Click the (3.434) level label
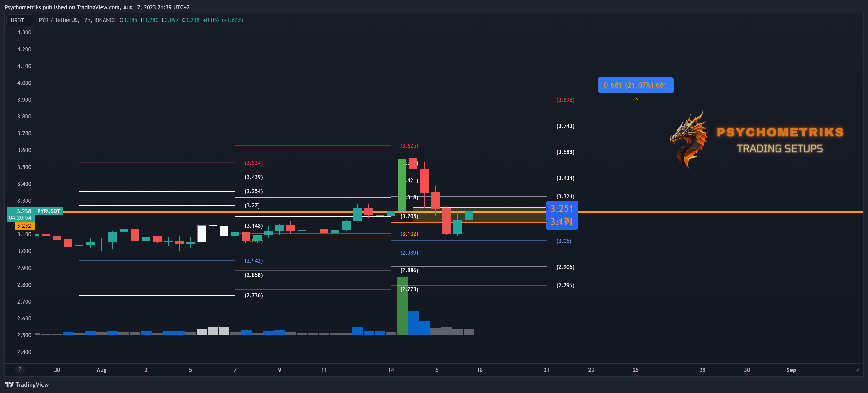This screenshot has height=393, width=868. 566,178
